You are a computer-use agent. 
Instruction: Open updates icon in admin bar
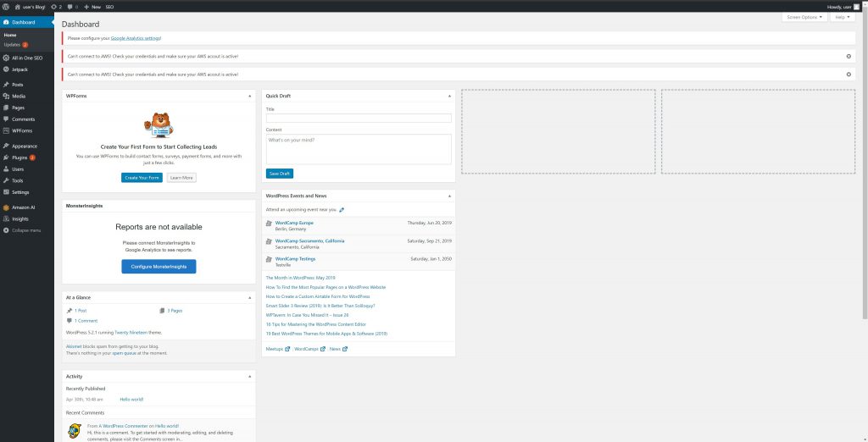tap(55, 7)
